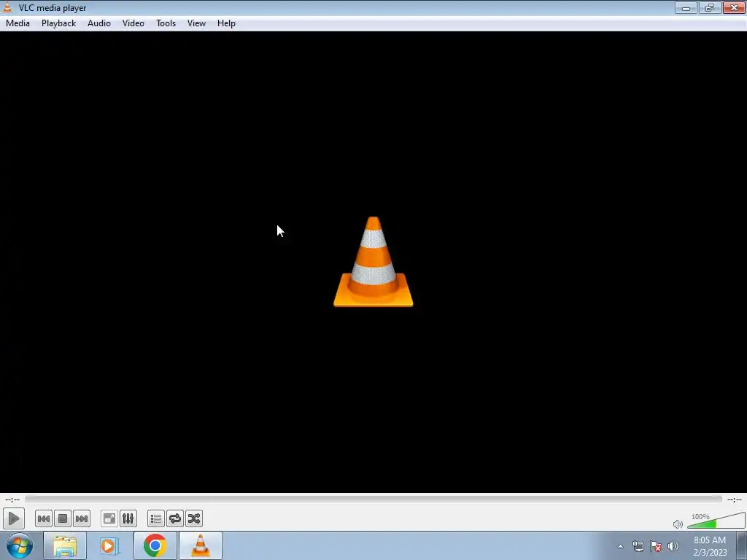Close the VLC media player window
The image size is (747, 560).
pyautogui.click(x=734, y=7)
